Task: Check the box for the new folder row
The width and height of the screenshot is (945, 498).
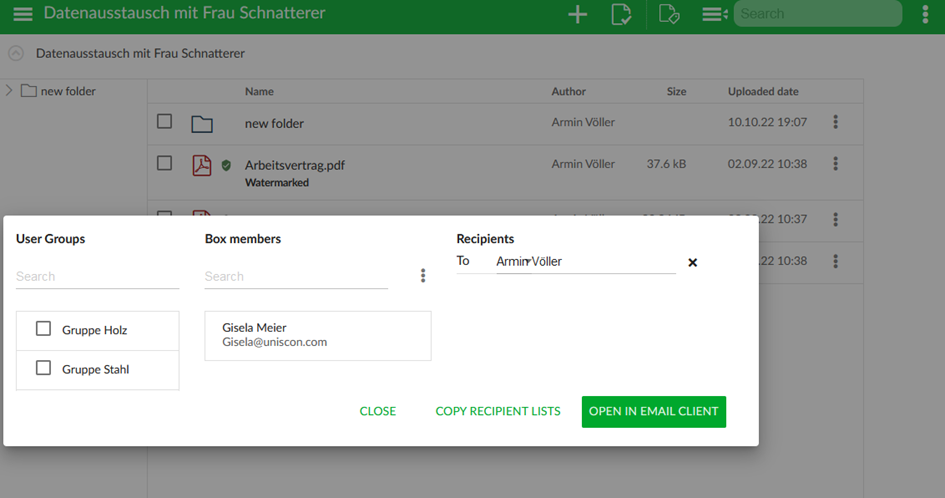Action: coord(164,121)
